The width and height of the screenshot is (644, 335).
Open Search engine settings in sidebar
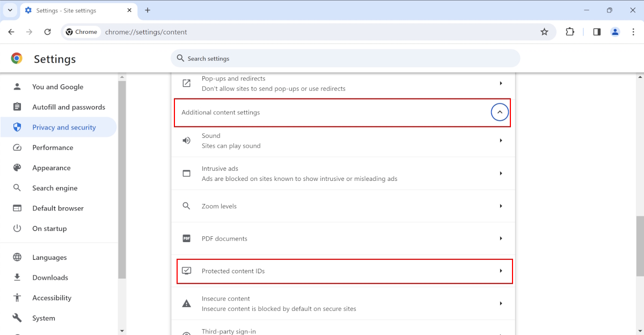55,188
